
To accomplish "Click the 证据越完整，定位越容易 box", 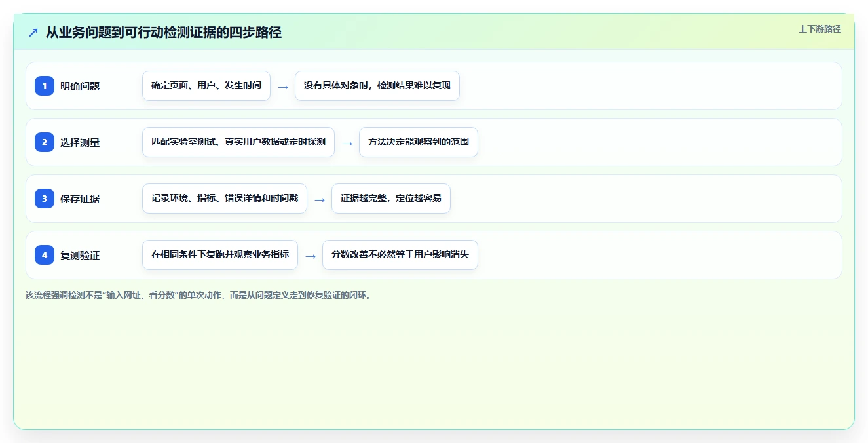I will 391,199.
